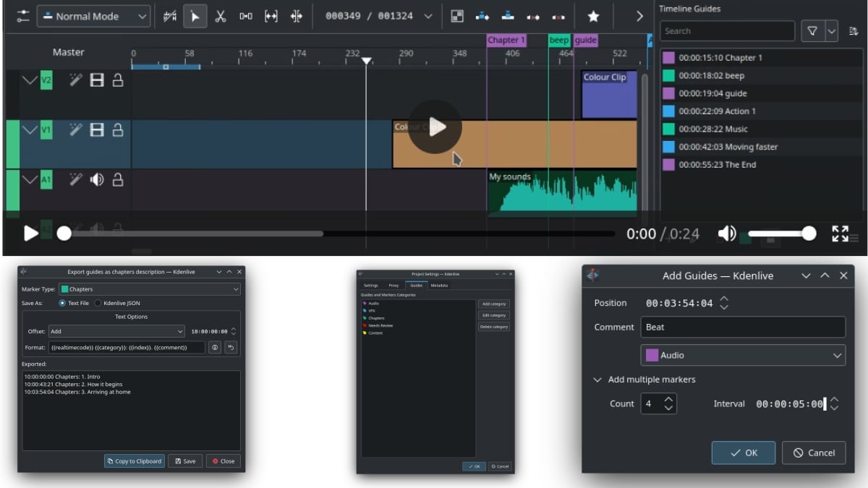Image resolution: width=868 pixels, height=488 pixels.
Task: Select the razor (scissors) cut tool
Action: [221, 16]
